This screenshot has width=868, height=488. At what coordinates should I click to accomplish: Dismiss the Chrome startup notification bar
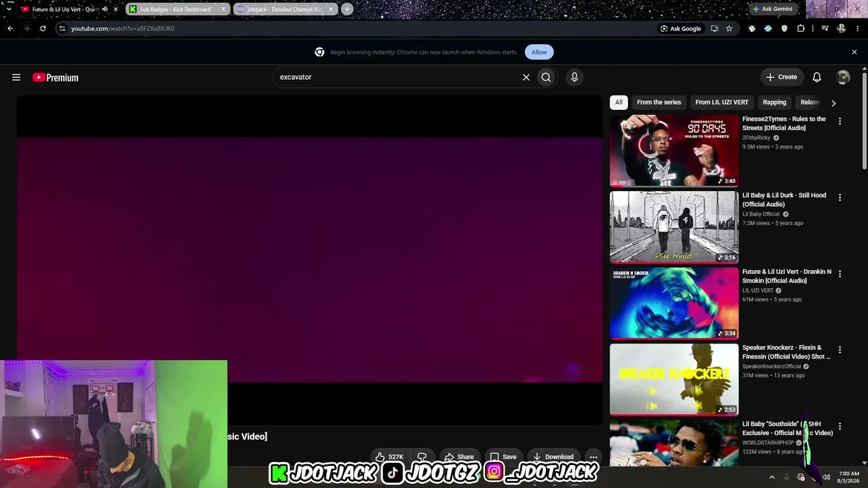(854, 52)
